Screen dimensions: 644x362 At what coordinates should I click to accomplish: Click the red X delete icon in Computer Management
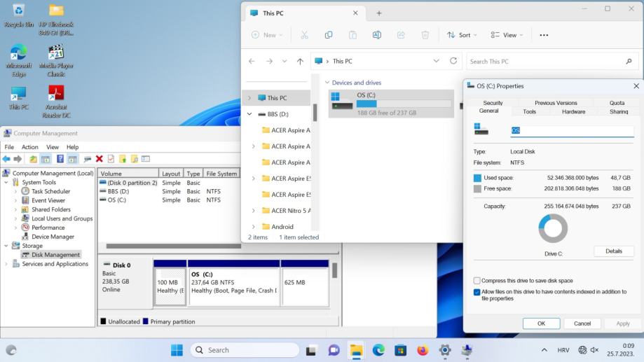pyautogui.click(x=99, y=159)
